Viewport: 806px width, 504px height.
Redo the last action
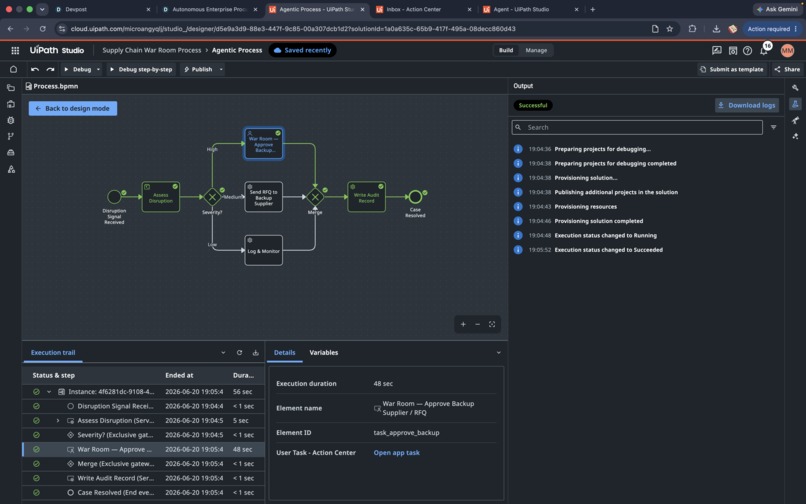click(50, 69)
